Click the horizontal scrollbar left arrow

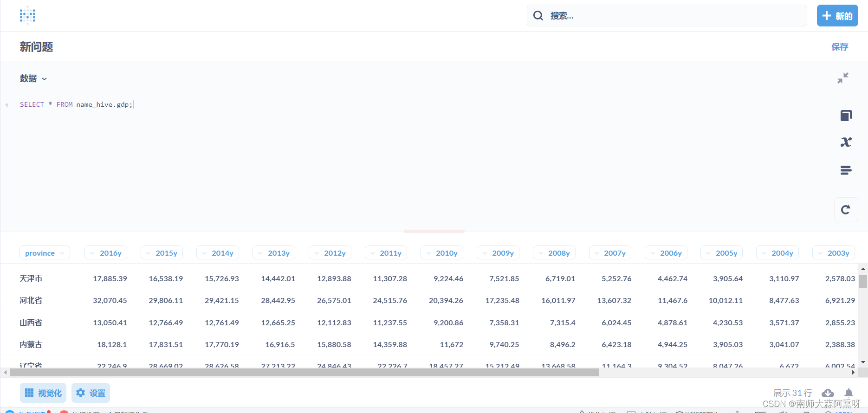[x=5, y=372]
